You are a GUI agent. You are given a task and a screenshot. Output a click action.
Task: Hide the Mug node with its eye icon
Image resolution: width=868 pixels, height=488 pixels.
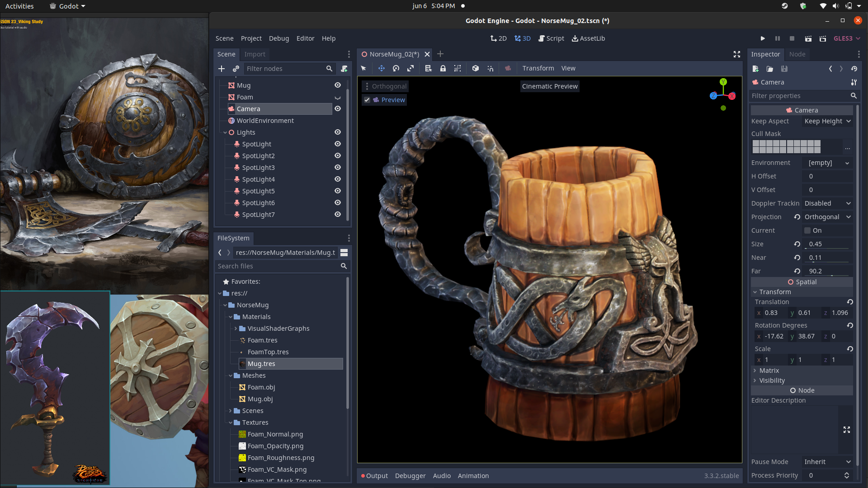click(337, 85)
